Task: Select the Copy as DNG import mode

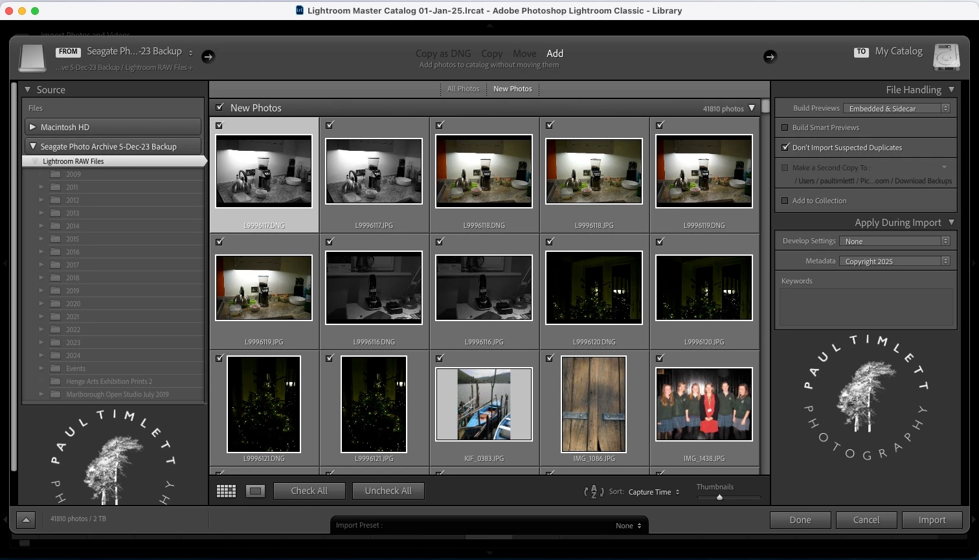Action: (443, 54)
